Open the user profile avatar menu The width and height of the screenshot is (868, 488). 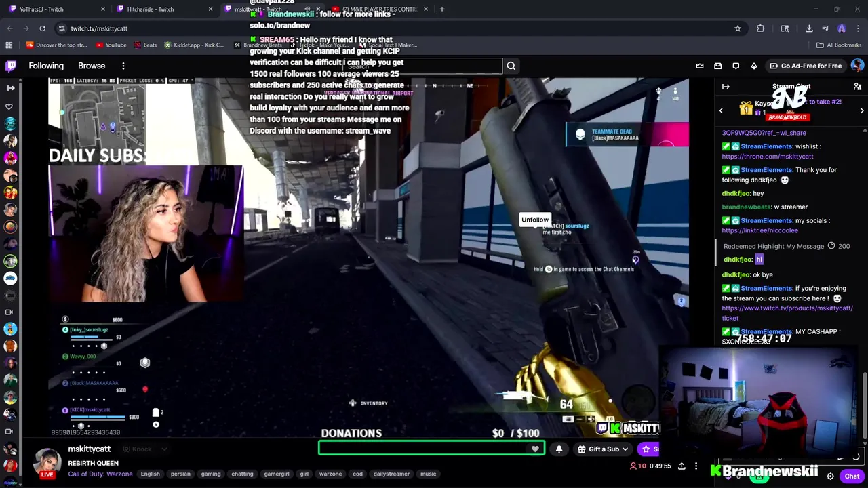[x=857, y=66]
